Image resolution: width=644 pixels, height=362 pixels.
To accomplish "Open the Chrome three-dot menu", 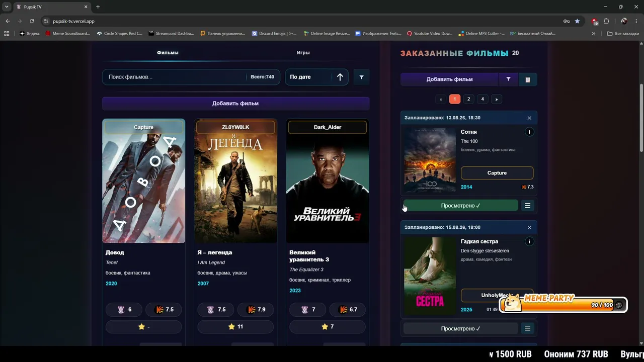I will [636, 21].
